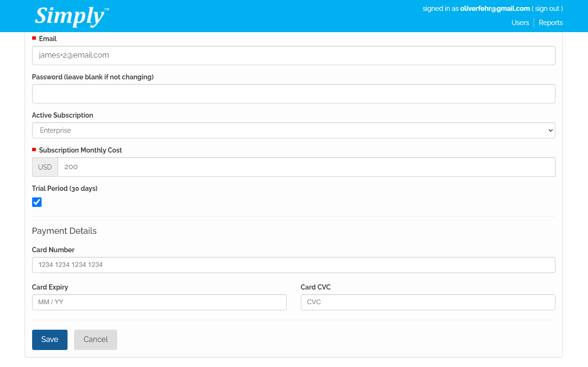The height and width of the screenshot is (367, 588).
Task: Focus the Email input field
Action: (293, 55)
